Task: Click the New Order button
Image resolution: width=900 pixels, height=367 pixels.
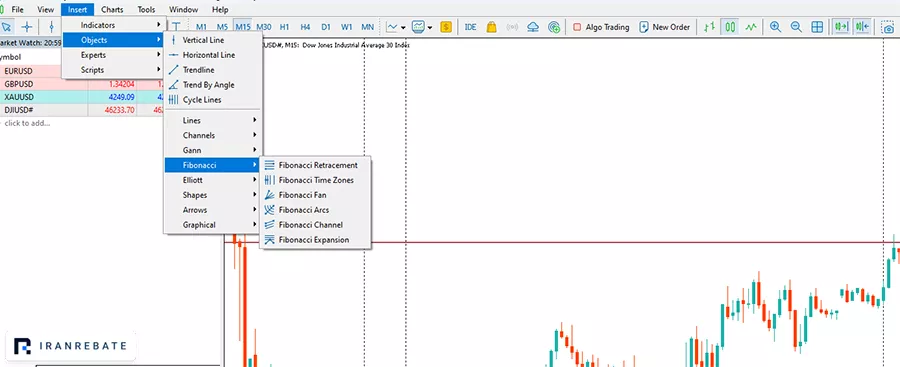Action: click(x=665, y=27)
